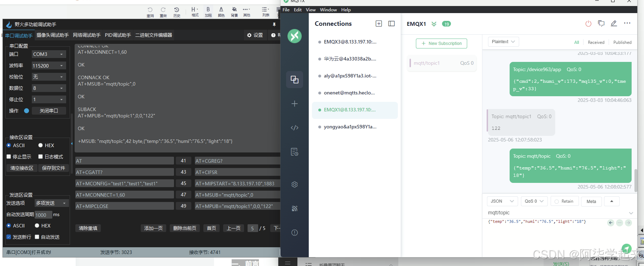Open the Window menu in MQTTX
The image size is (644, 266).
(328, 10)
